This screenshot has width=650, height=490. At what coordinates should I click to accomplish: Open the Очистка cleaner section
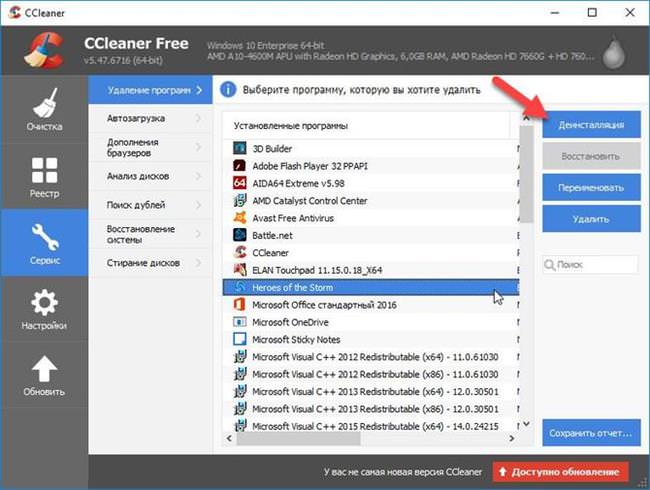pos(44,110)
